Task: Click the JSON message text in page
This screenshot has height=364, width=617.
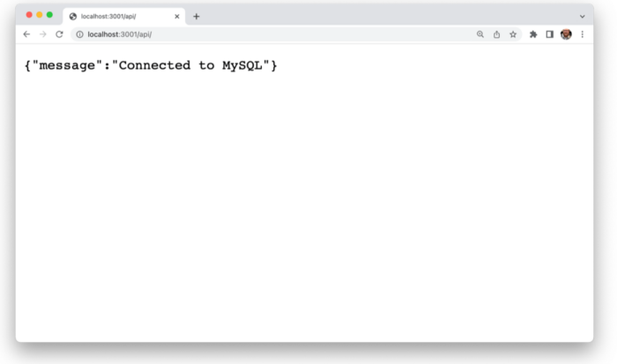Action: tap(151, 65)
